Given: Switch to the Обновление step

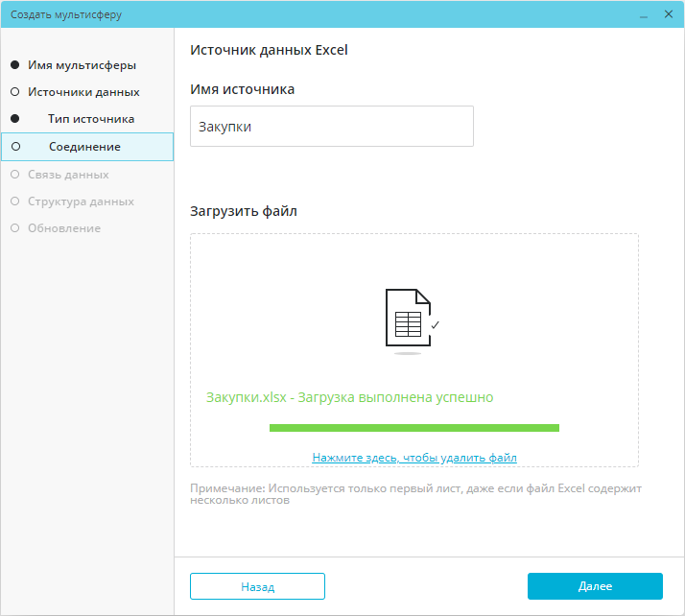Looking at the screenshot, I should point(64,228).
